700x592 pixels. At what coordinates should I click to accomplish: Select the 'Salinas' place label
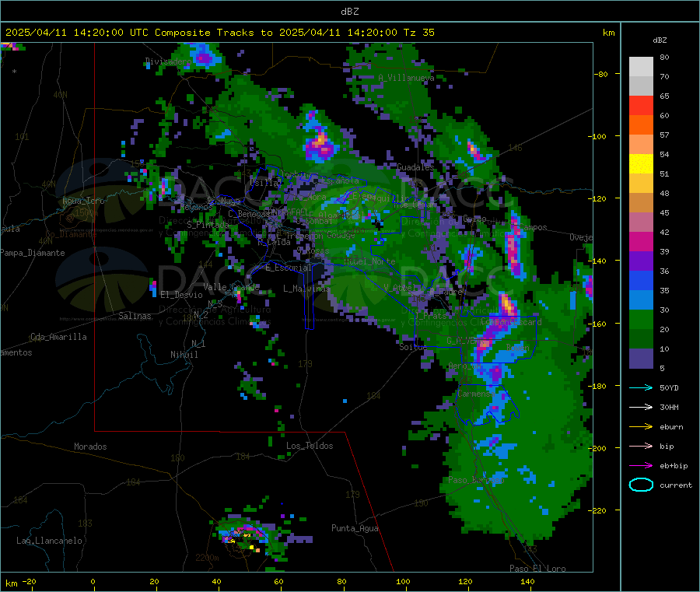pyautogui.click(x=135, y=316)
